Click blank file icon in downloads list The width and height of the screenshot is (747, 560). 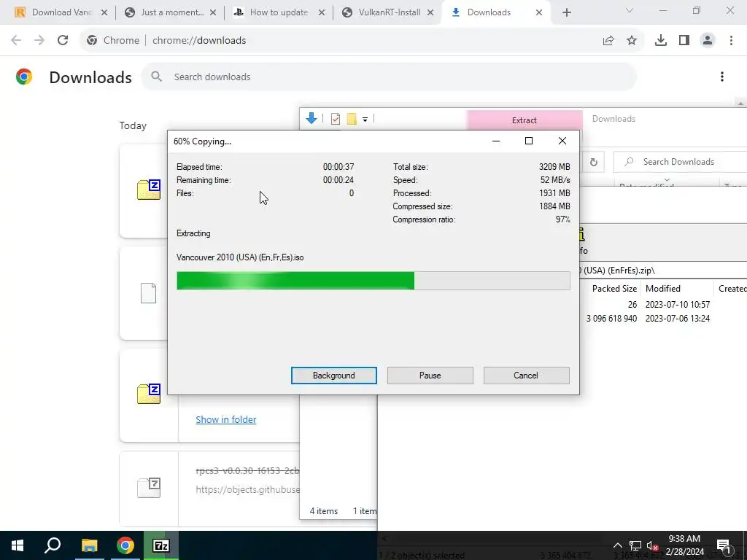[x=149, y=293]
